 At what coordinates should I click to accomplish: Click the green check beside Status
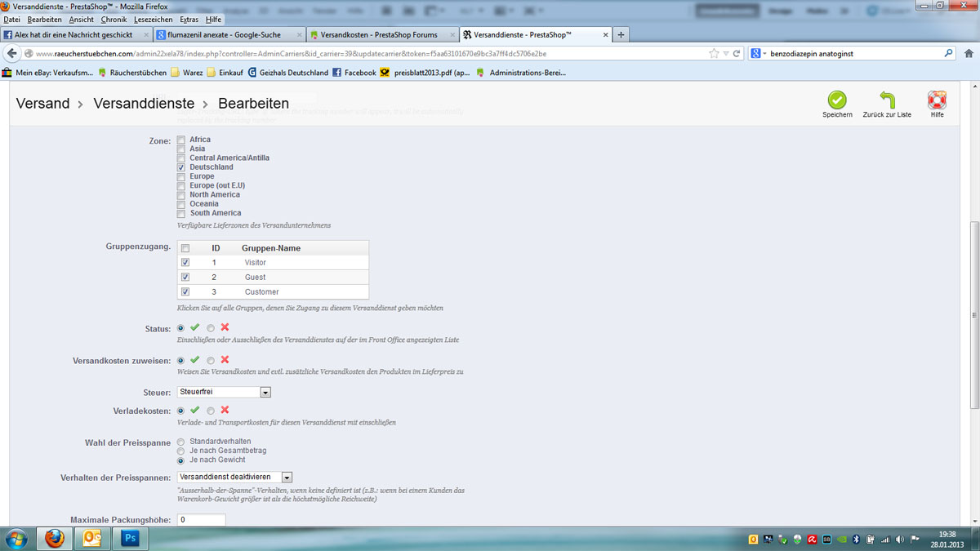(194, 327)
